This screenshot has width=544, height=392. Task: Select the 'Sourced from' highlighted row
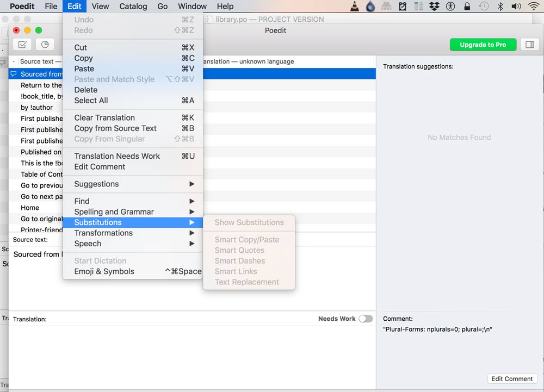click(x=36, y=74)
